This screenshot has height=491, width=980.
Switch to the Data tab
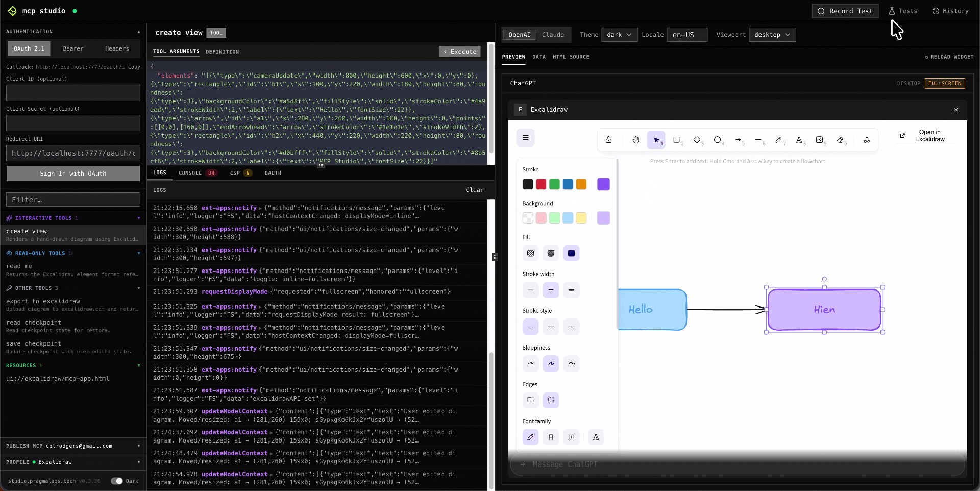click(538, 57)
